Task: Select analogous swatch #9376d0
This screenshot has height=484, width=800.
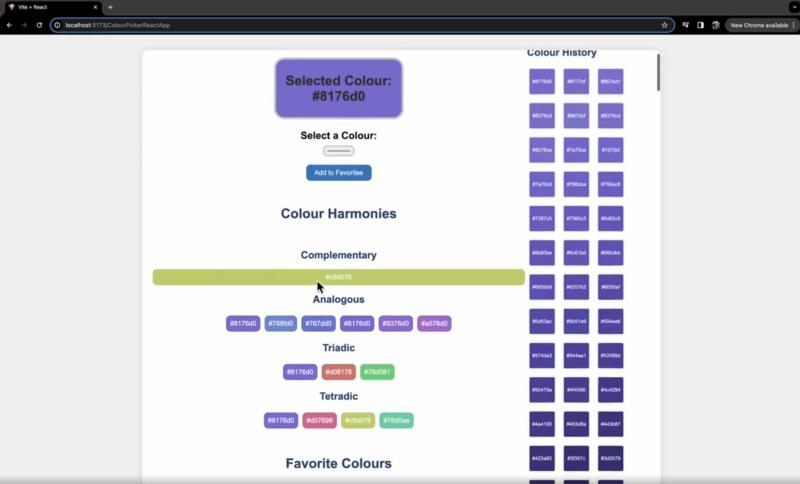Action: (395, 323)
